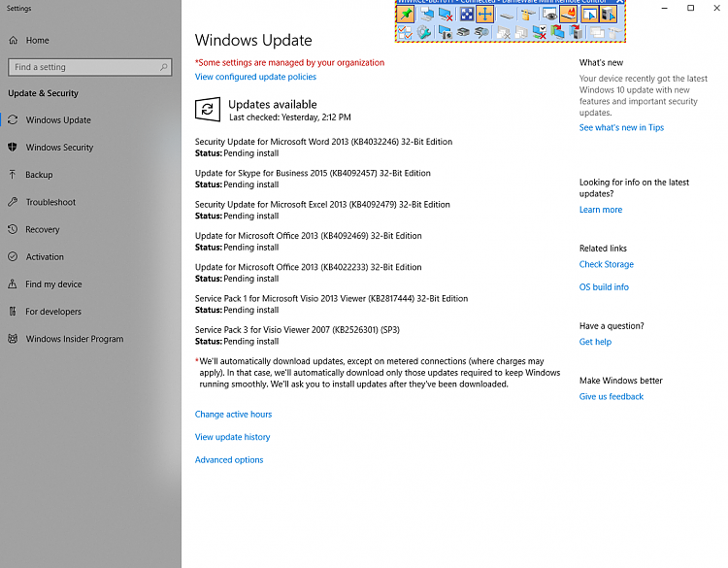The image size is (728, 568).
Task: Click Office 2013 update KB4022233 text
Action: 309,267
